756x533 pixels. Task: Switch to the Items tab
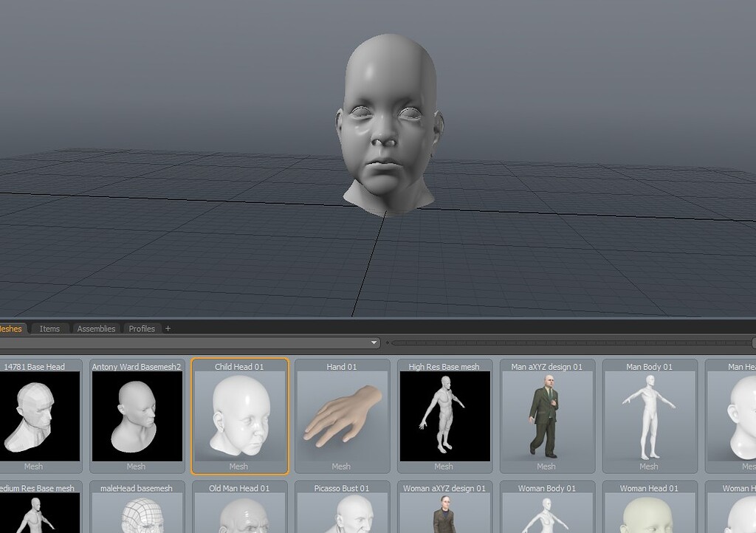(x=49, y=329)
